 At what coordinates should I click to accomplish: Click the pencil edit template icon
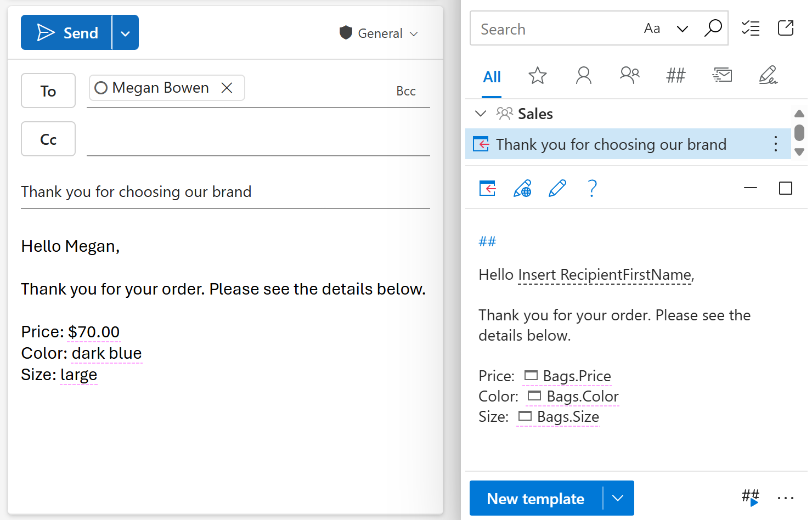[x=557, y=188]
